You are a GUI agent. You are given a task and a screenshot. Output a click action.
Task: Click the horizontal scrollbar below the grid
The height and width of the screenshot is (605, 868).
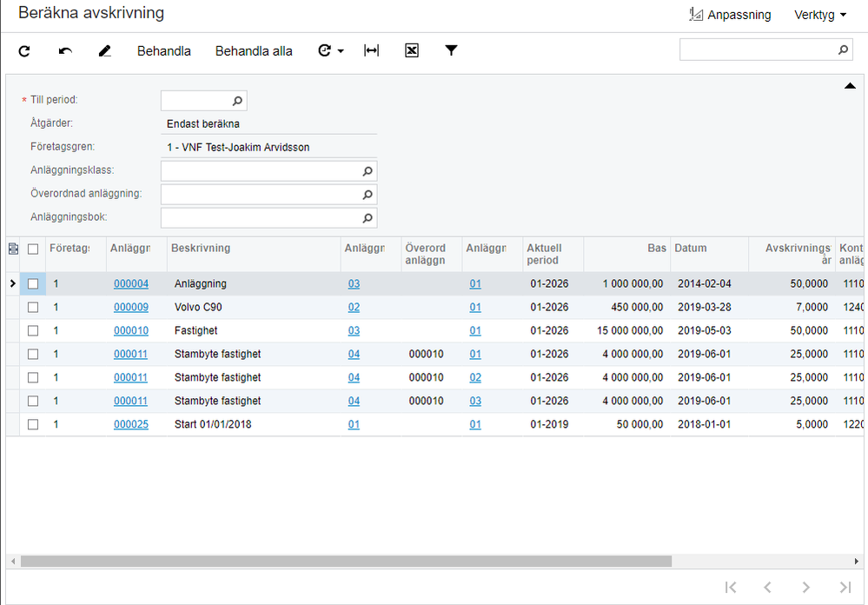[346, 562]
